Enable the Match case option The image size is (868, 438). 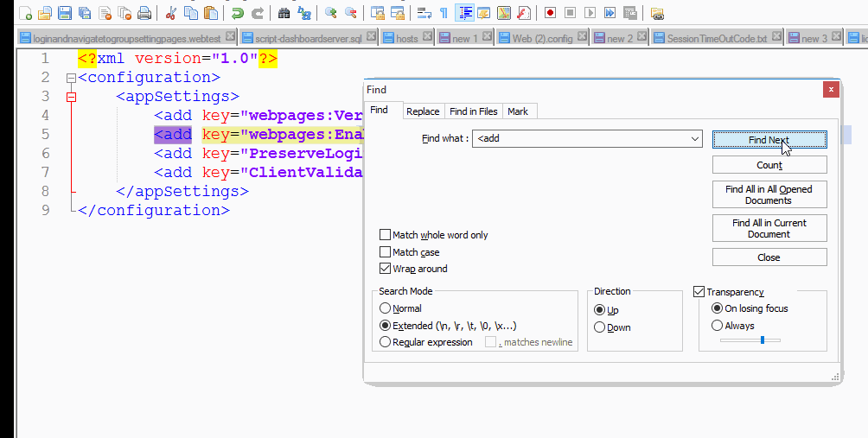385,252
